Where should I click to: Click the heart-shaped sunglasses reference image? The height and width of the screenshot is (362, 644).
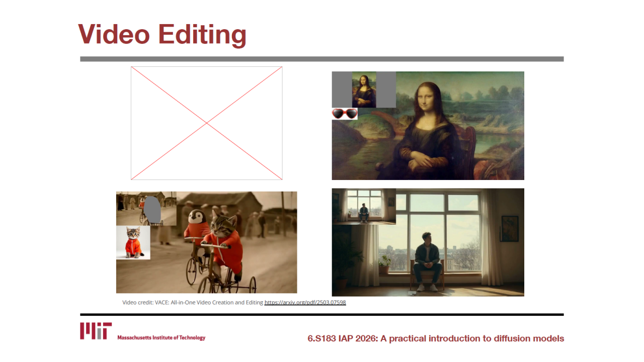[345, 114]
